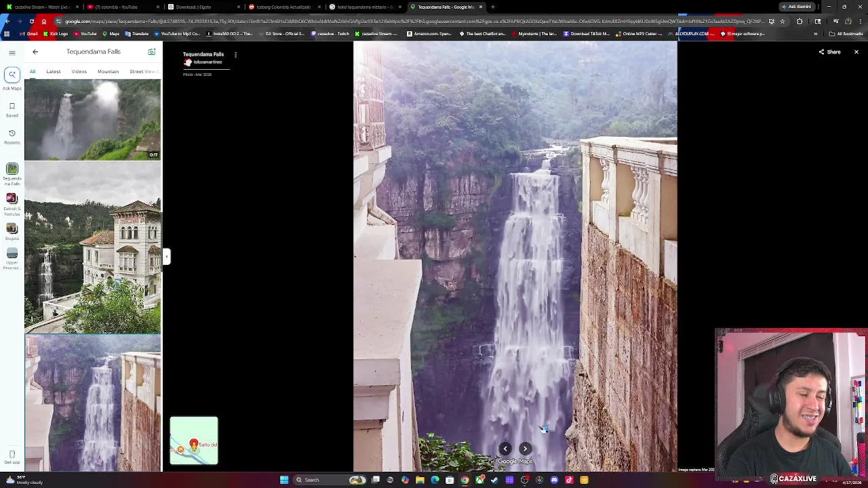Open the Ask Maps sidebar button
The height and width of the screenshot is (488, 868).
click(x=12, y=77)
